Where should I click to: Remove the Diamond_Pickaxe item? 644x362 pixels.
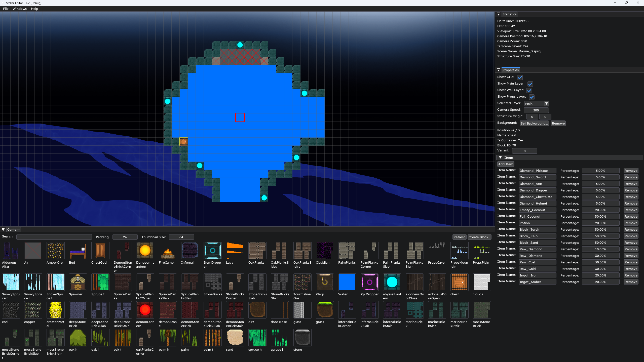point(631,171)
